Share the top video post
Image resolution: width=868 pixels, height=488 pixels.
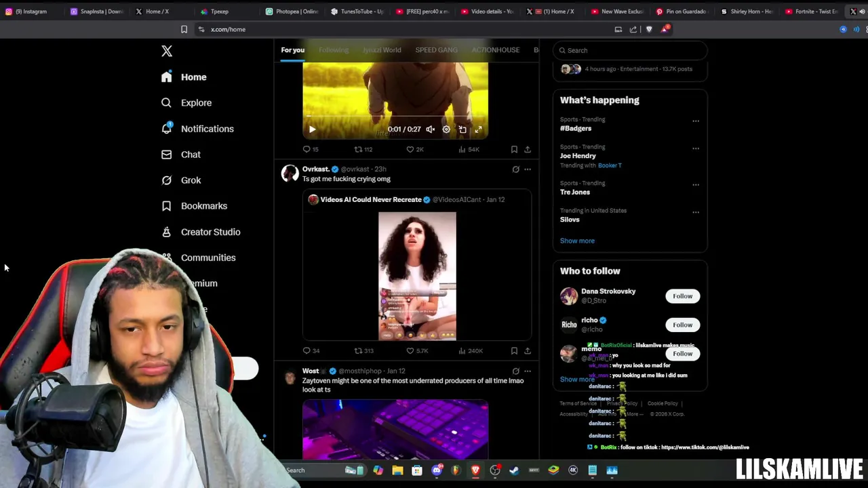528,149
